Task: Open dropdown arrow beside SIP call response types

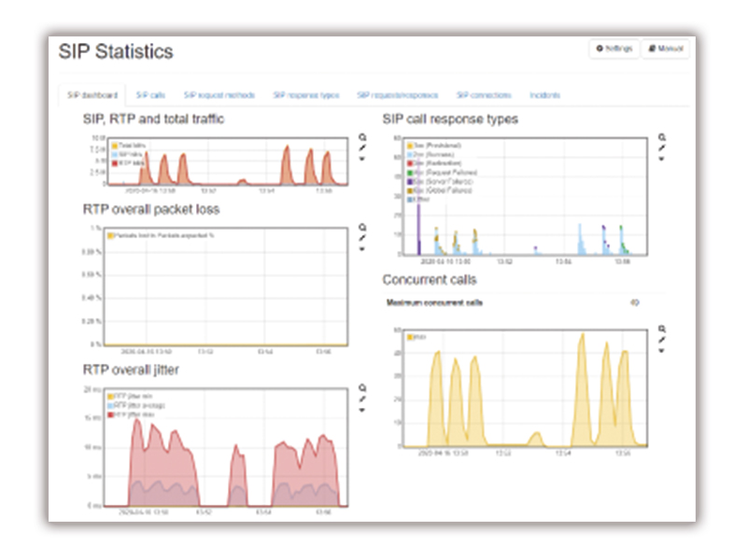Action: (x=661, y=159)
